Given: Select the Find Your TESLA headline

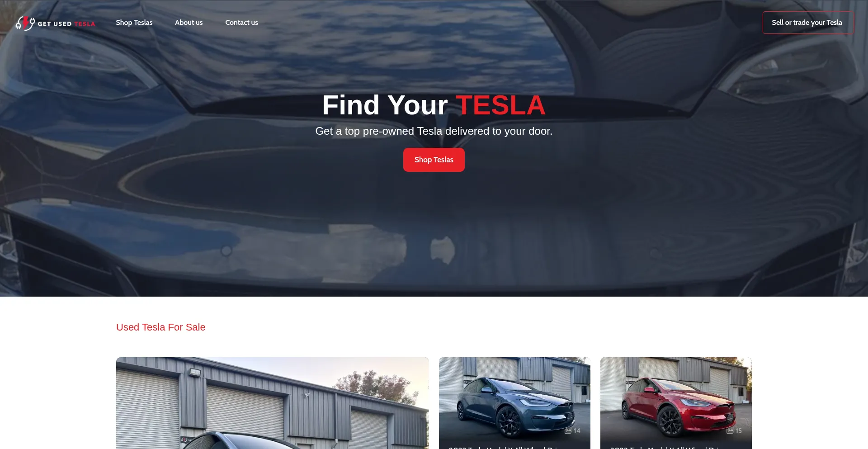Looking at the screenshot, I should point(434,105).
